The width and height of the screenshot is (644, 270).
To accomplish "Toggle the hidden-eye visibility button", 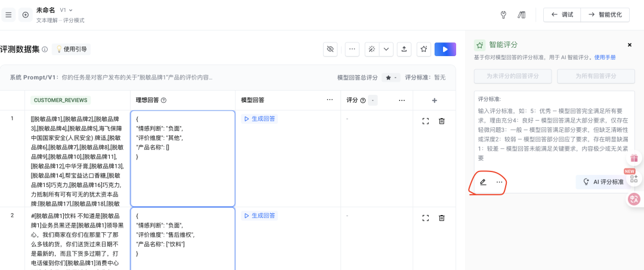I will pyautogui.click(x=330, y=50).
